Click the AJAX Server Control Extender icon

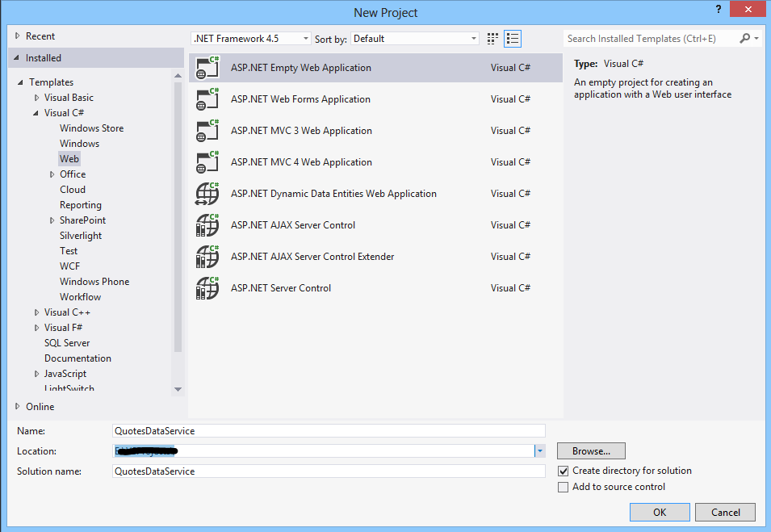207,257
